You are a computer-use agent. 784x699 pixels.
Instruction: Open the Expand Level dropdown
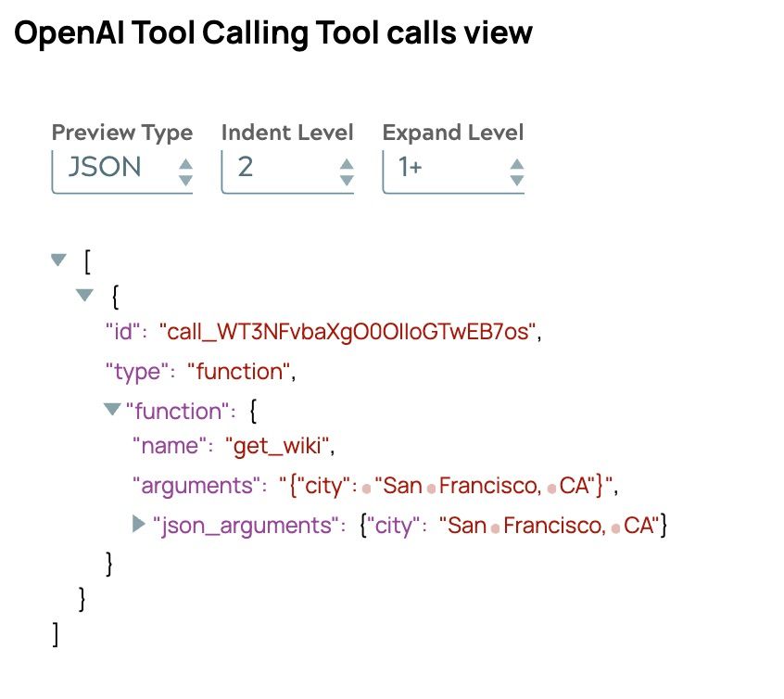453,168
